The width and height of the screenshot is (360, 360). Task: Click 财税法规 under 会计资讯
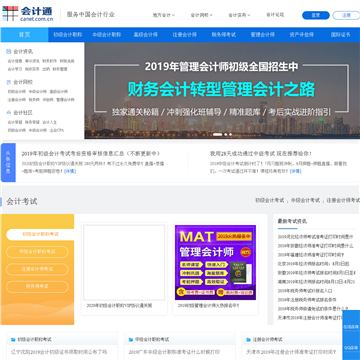(67, 61)
